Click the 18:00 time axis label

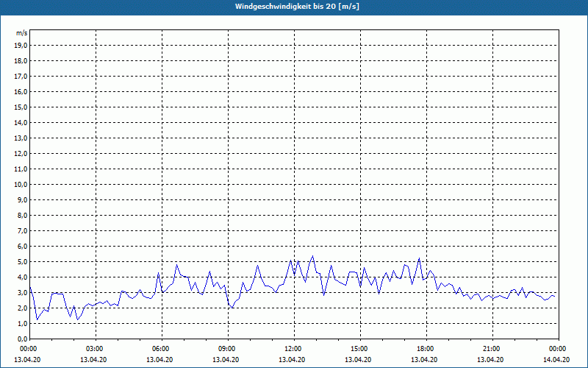tap(426, 349)
